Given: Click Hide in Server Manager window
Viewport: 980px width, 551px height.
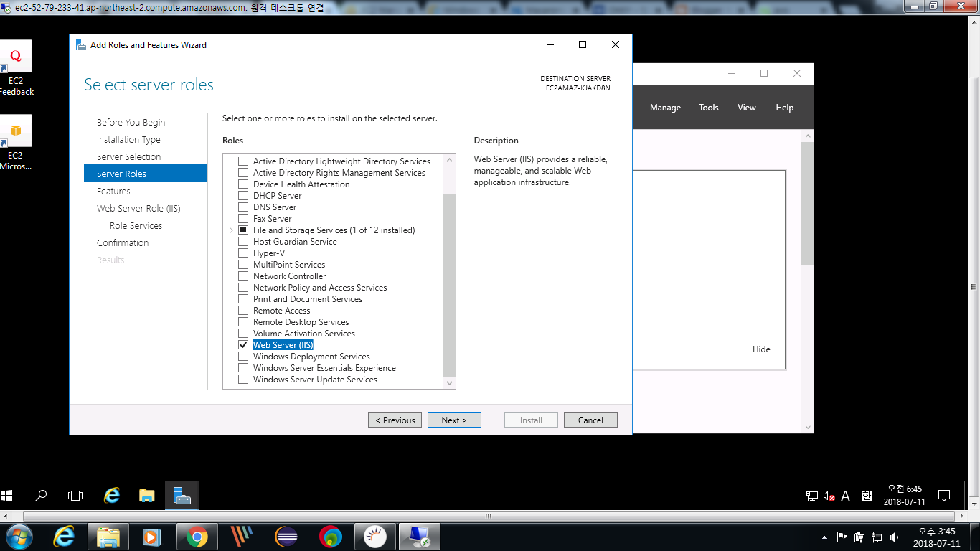Looking at the screenshot, I should [x=761, y=349].
